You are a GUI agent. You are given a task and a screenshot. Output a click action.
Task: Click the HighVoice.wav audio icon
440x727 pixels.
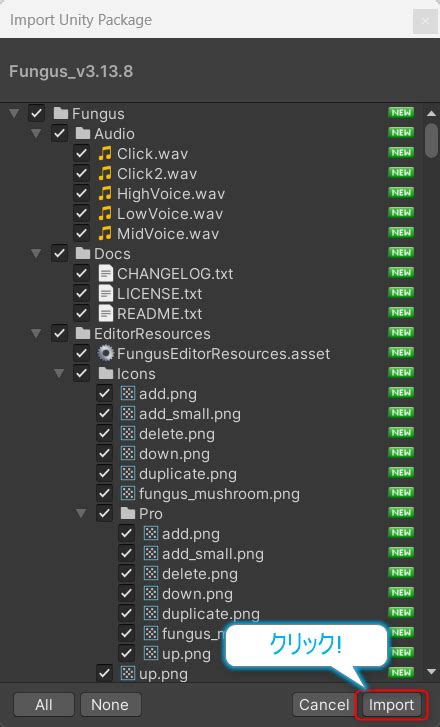(x=105, y=193)
